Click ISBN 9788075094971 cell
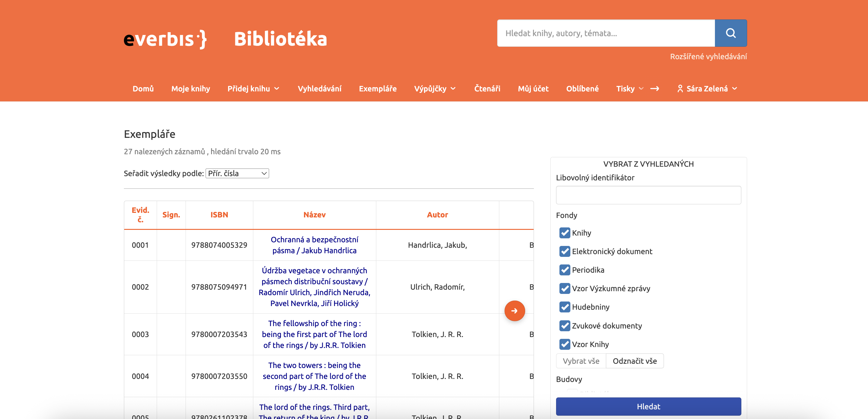 point(219,287)
